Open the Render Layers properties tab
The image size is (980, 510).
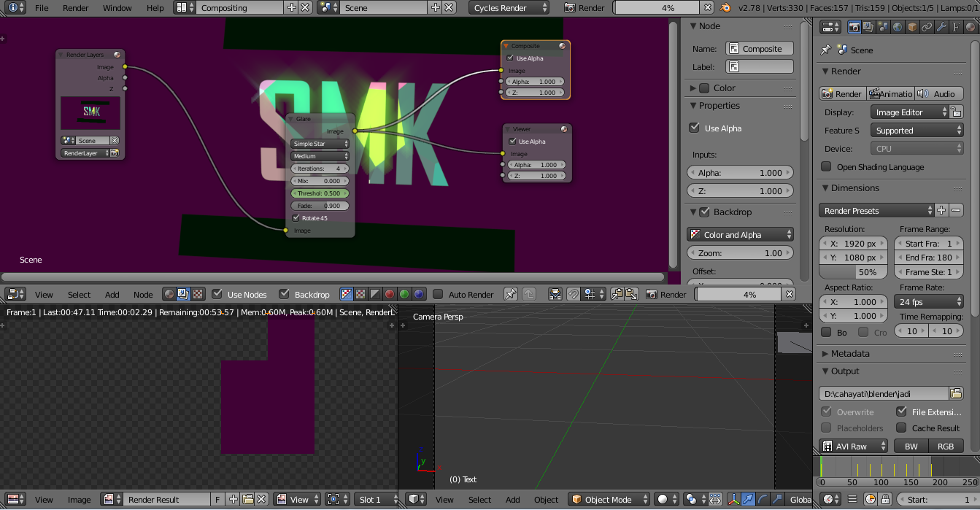coord(868,27)
